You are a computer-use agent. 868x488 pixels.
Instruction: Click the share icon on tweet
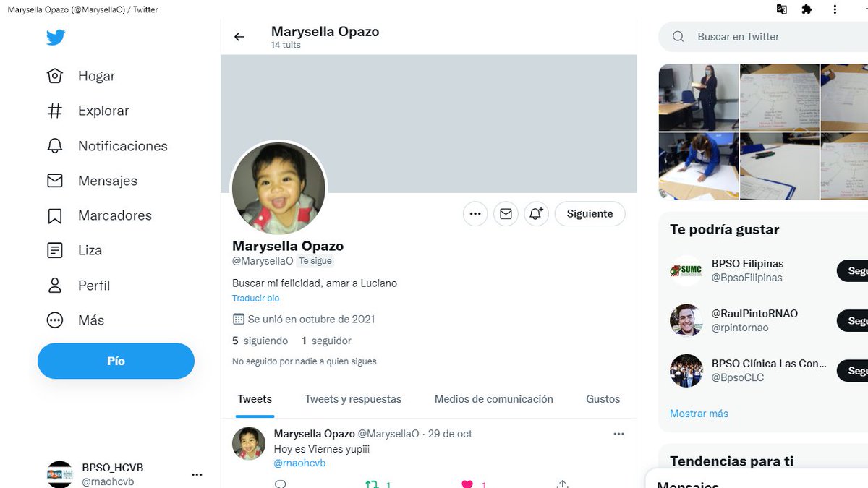click(x=563, y=484)
